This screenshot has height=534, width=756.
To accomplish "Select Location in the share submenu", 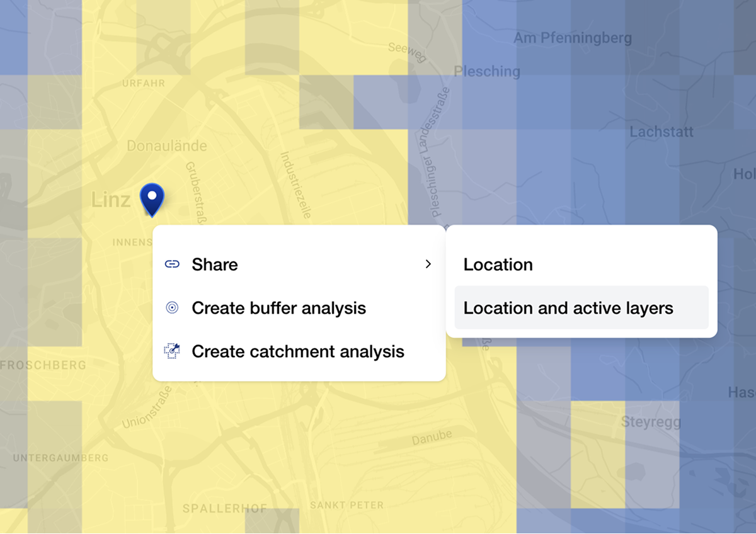I will (x=581, y=264).
